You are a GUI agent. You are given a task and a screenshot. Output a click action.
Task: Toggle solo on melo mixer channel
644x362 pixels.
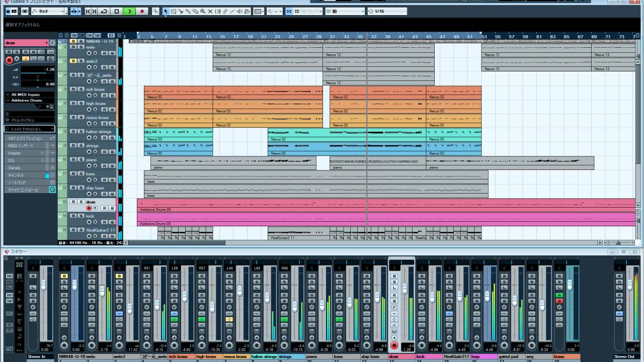click(92, 282)
